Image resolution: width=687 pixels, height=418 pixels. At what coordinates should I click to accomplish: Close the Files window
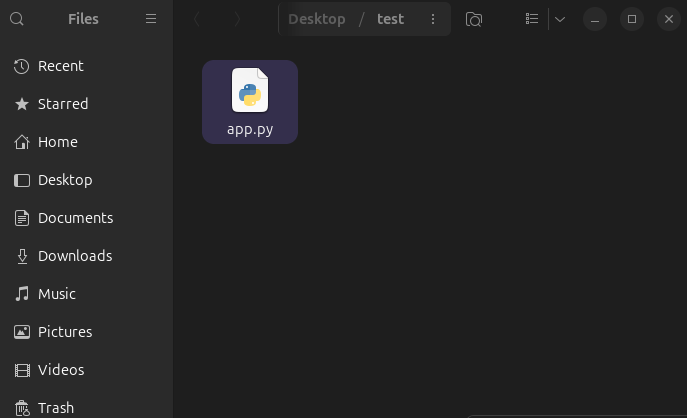pos(669,19)
